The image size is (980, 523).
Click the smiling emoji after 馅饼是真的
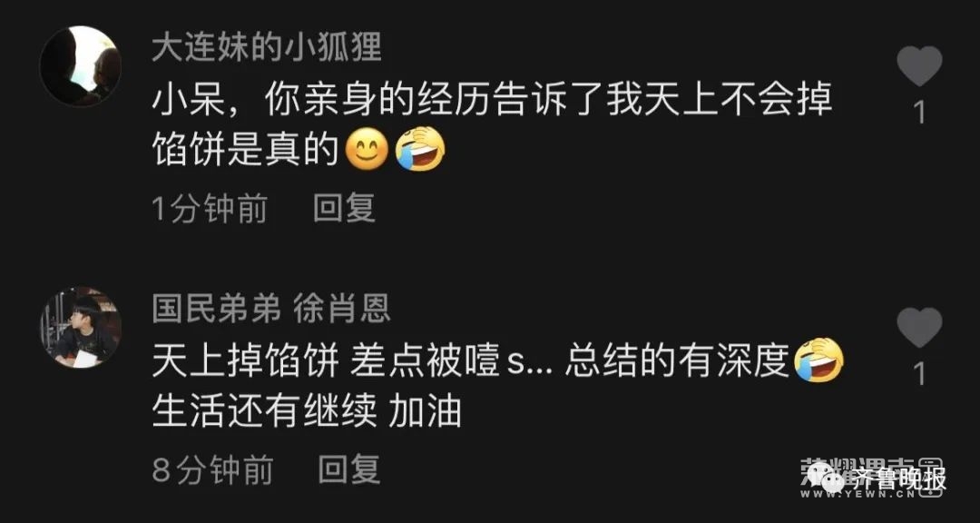click(x=367, y=149)
